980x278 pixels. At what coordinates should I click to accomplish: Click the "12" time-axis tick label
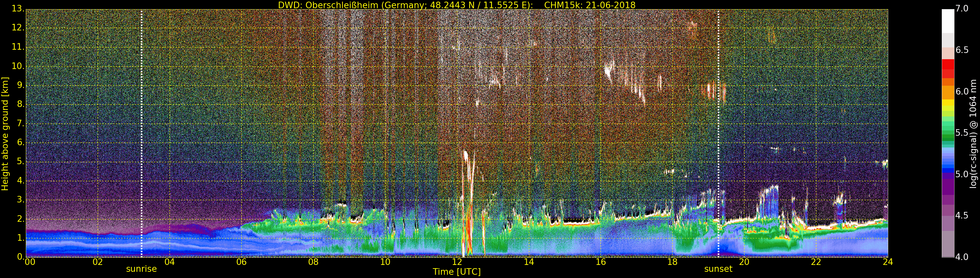457,262
